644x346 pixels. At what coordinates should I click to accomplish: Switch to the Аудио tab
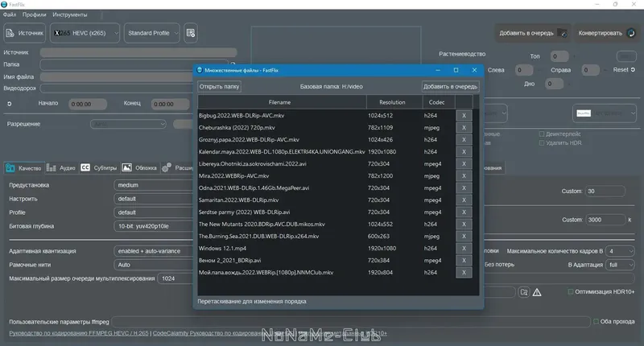(61, 168)
